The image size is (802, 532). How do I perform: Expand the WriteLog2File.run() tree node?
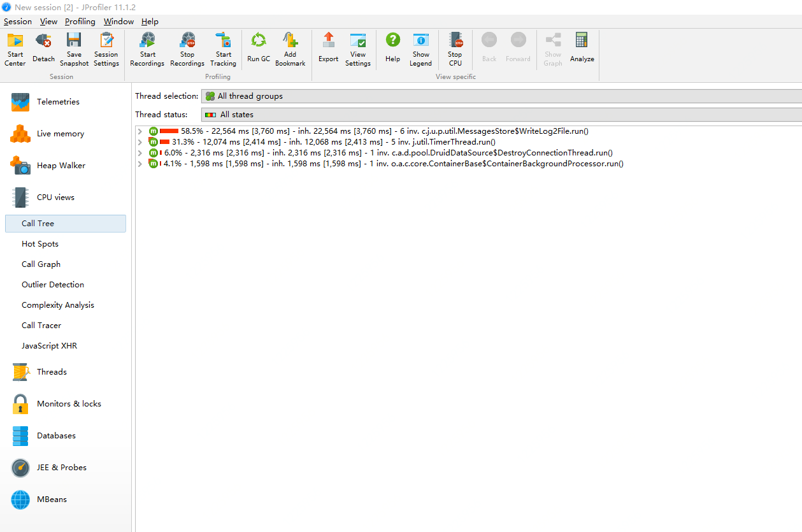pos(140,131)
